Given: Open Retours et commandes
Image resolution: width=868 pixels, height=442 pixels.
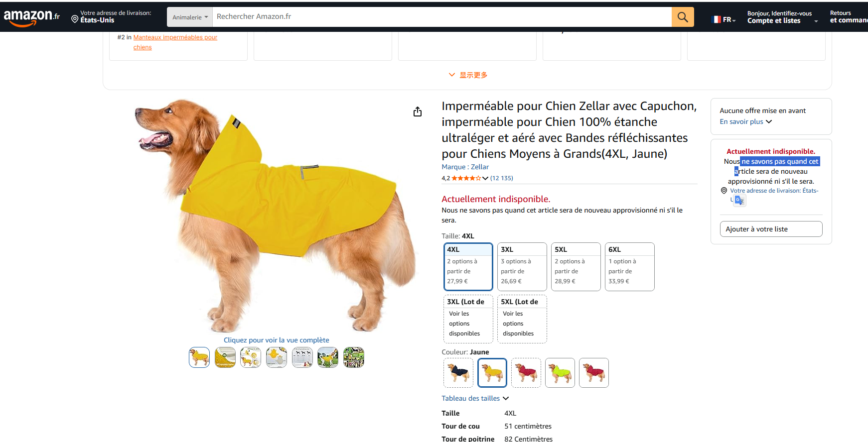Looking at the screenshot, I should (849, 17).
